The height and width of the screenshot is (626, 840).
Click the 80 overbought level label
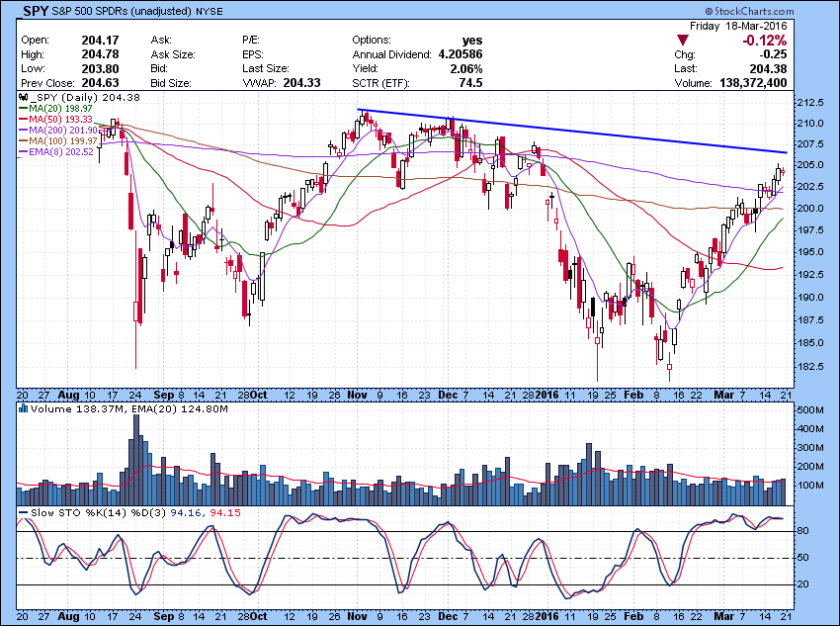[803, 531]
